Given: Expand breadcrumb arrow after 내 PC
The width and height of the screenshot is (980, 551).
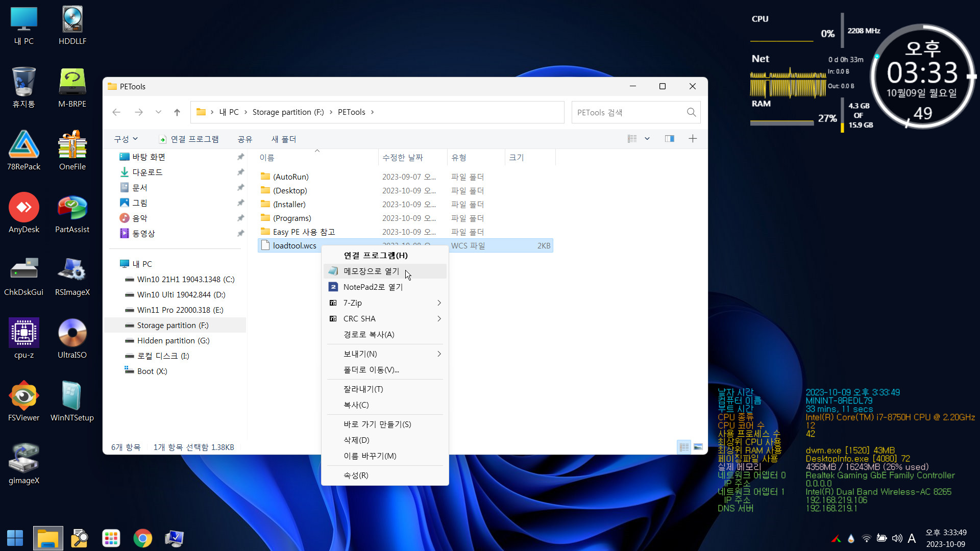Looking at the screenshot, I should click(246, 112).
